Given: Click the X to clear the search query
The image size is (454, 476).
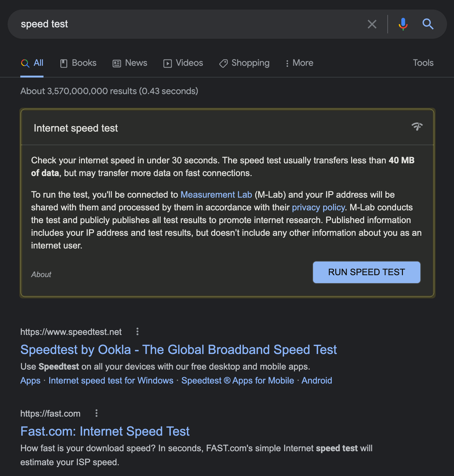Looking at the screenshot, I should pyautogui.click(x=372, y=24).
